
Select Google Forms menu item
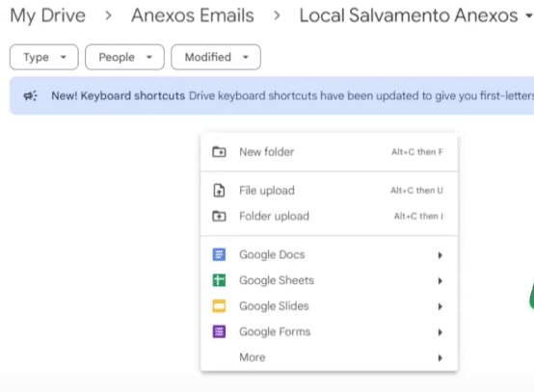click(329, 331)
